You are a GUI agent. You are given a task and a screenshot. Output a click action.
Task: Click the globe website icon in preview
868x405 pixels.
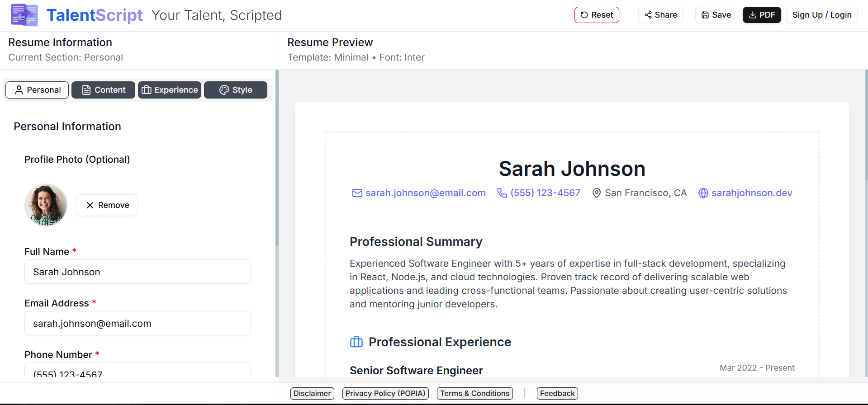point(703,193)
